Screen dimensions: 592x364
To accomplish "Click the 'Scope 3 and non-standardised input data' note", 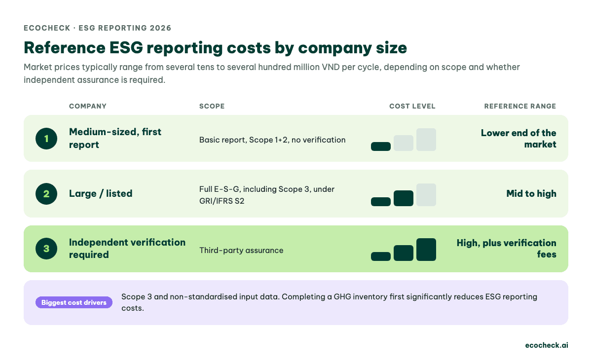I will 329,302.
